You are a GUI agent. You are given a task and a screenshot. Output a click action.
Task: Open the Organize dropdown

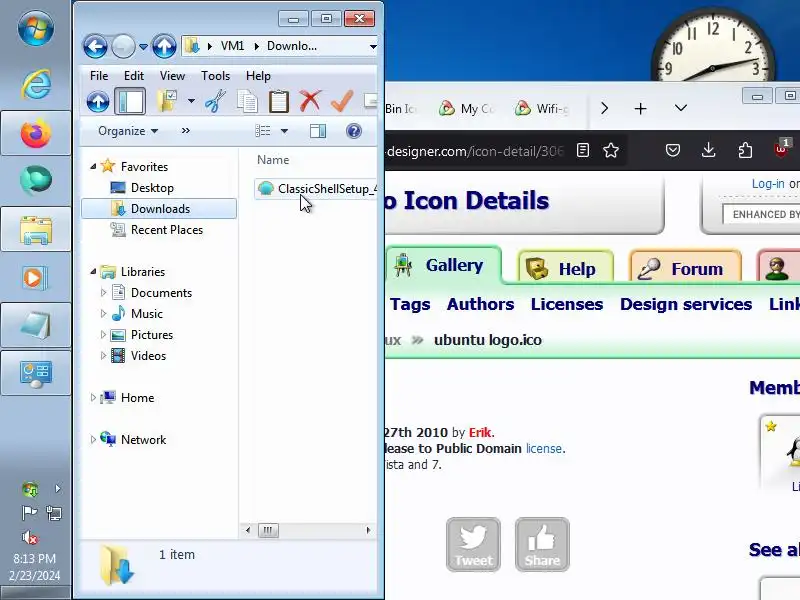(x=128, y=131)
